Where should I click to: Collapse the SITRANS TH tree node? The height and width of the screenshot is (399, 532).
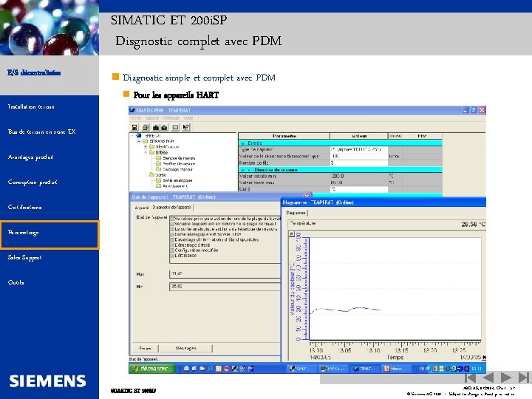click(x=139, y=141)
